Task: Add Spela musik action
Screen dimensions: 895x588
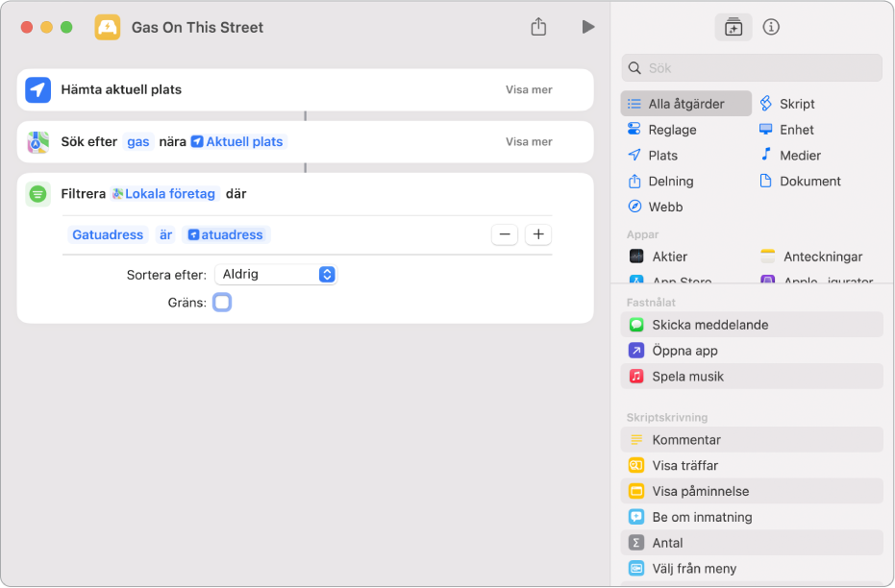Action: pos(752,376)
